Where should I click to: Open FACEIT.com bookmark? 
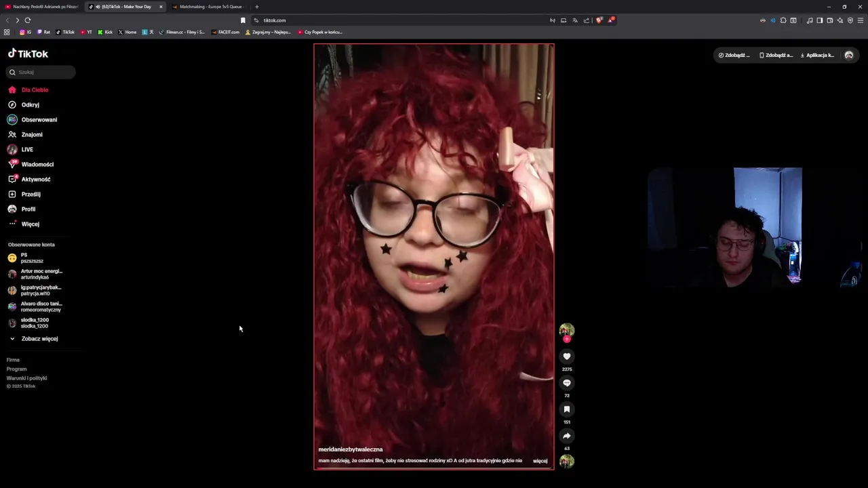tap(226, 32)
